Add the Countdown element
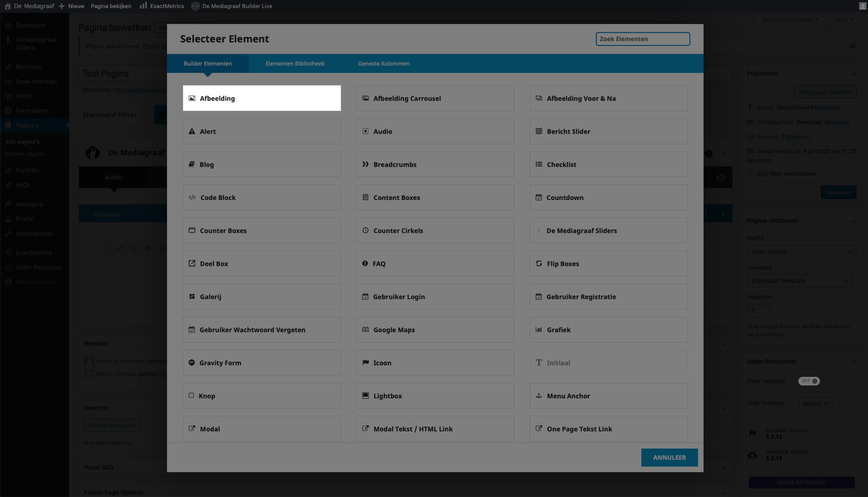This screenshot has height=497, width=868. [x=608, y=197]
